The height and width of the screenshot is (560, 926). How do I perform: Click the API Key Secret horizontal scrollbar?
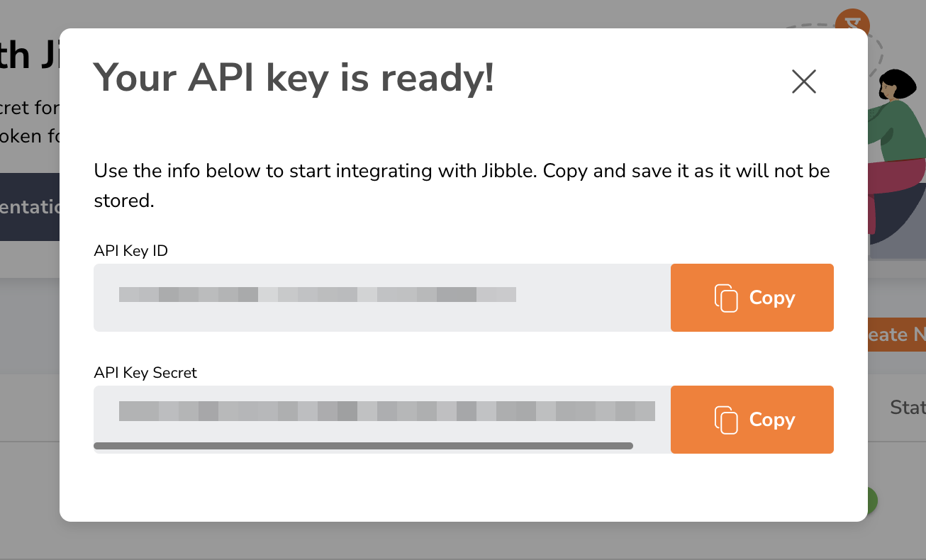363,446
